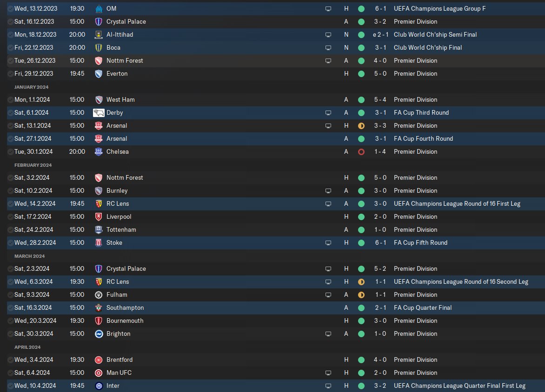Click the TV broadcast icon on Al-Ittihad row

pyautogui.click(x=328, y=35)
